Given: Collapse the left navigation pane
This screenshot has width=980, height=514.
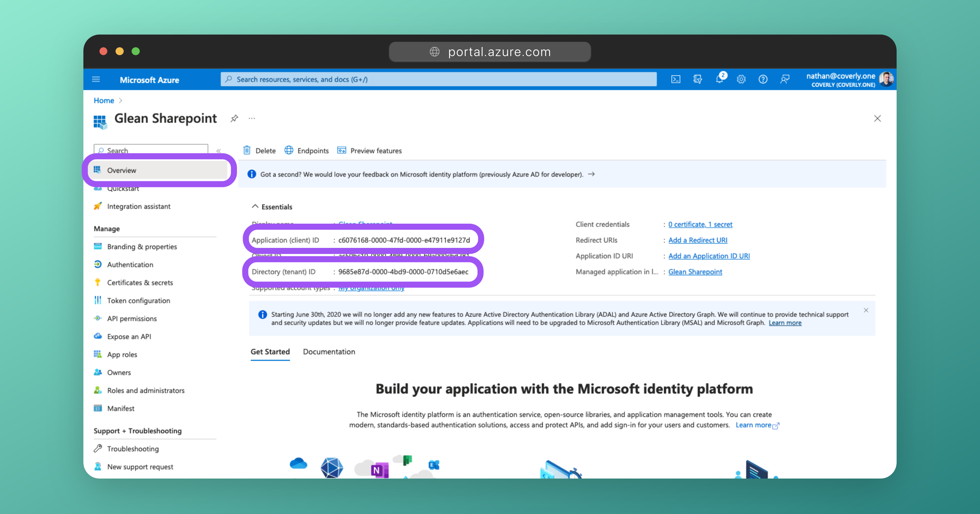Looking at the screenshot, I should coord(219,151).
